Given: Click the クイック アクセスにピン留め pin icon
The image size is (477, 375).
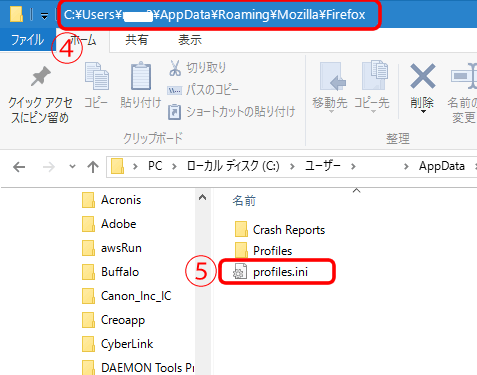Looking at the screenshot, I should [41, 76].
